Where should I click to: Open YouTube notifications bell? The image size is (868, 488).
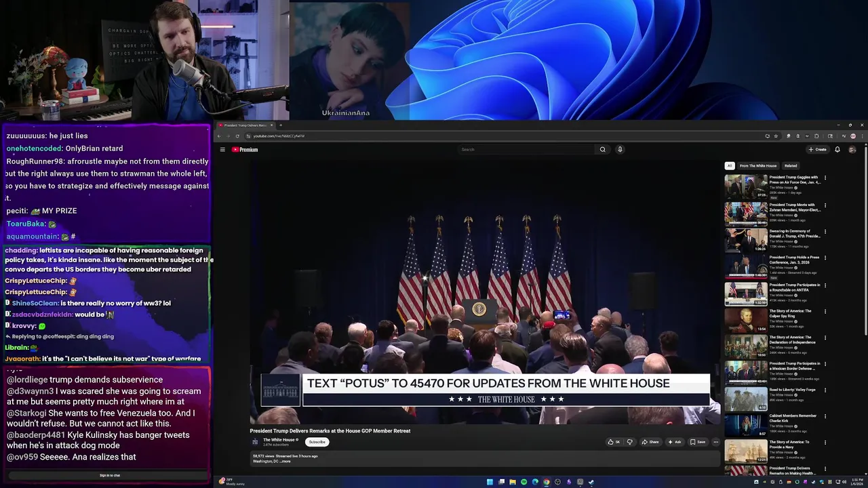(837, 150)
